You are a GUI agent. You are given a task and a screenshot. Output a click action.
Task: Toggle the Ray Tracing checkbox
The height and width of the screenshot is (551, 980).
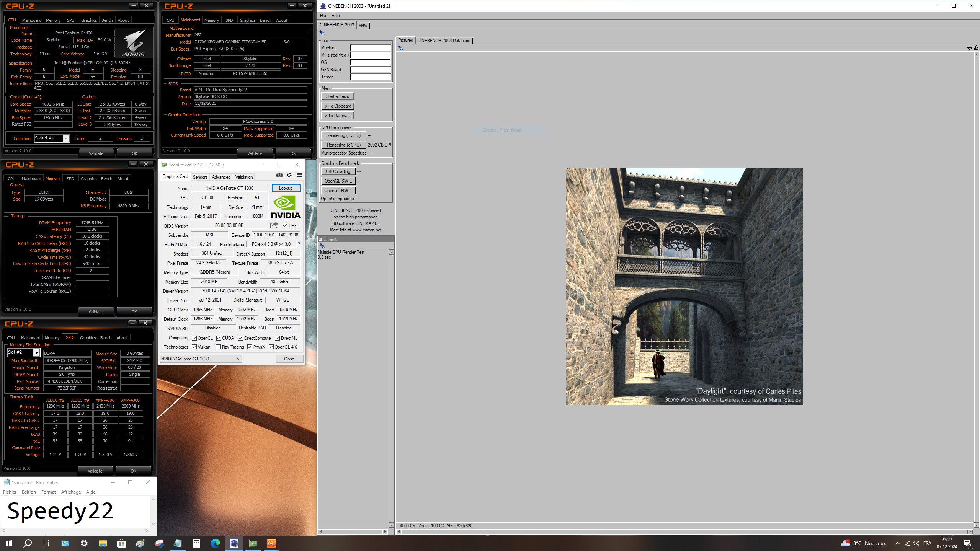click(218, 347)
